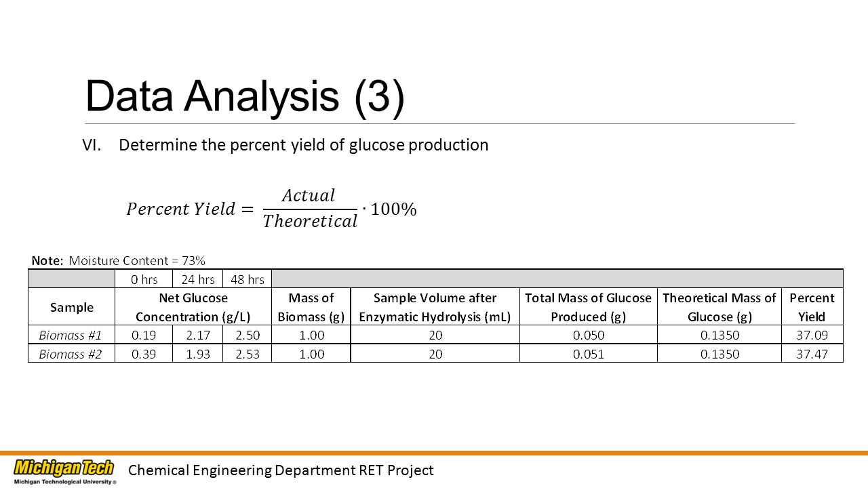Select the Biomass #2 row label

(71, 354)
